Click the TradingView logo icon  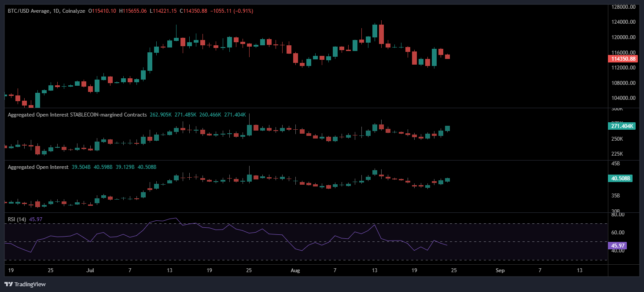8,284
